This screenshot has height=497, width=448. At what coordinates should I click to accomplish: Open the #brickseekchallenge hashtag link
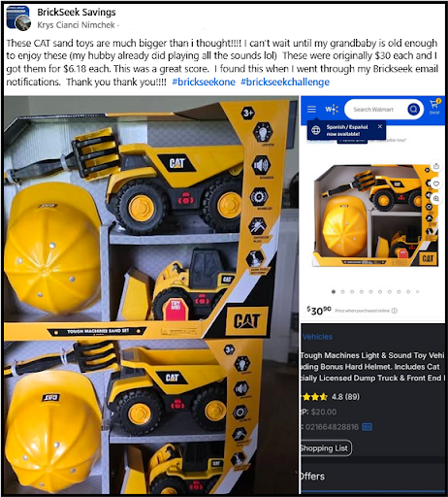click(285, 82)
